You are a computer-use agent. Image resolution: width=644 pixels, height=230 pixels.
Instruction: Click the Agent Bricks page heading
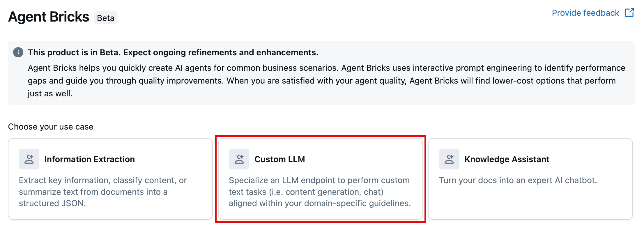point(49,17)
